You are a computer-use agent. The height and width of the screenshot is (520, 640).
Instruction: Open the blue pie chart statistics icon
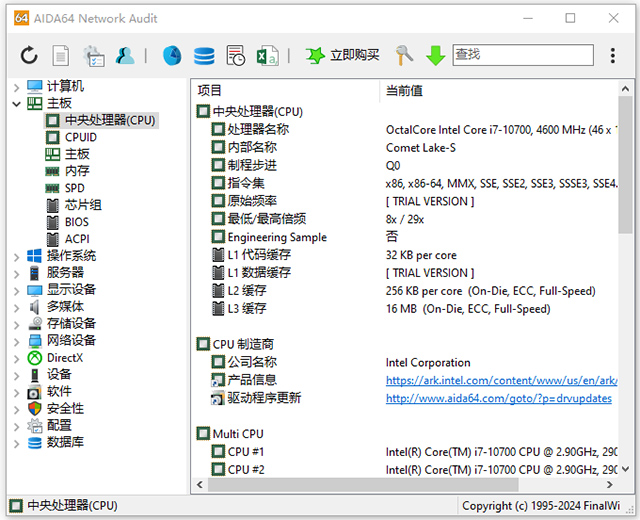click(x=172, y=56)
